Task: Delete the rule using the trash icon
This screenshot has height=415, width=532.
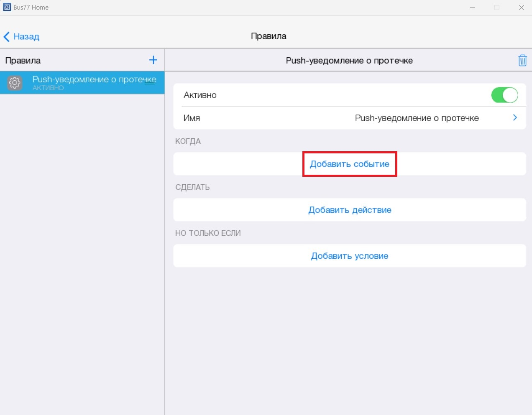Action: (522, 61)
